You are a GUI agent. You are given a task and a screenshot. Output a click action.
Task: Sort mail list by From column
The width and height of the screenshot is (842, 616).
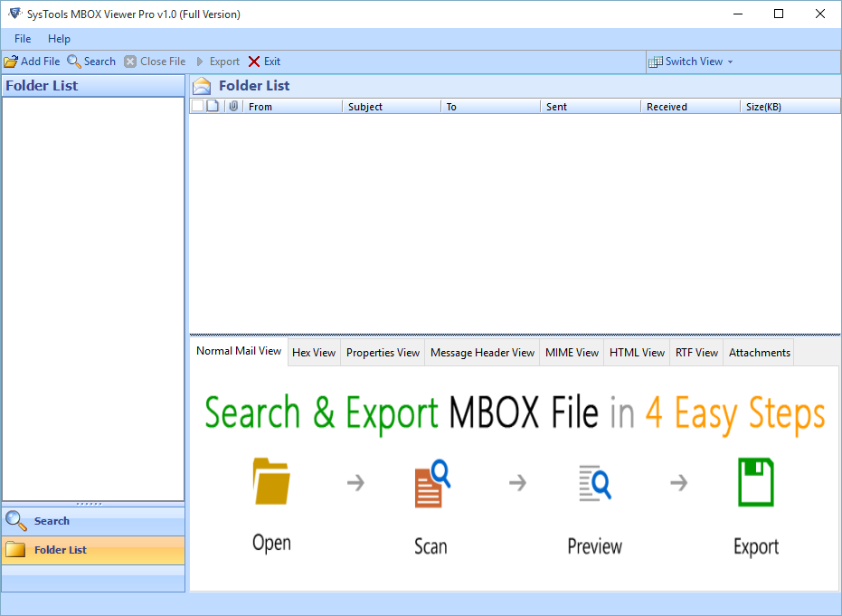click(x=293, y=107)
